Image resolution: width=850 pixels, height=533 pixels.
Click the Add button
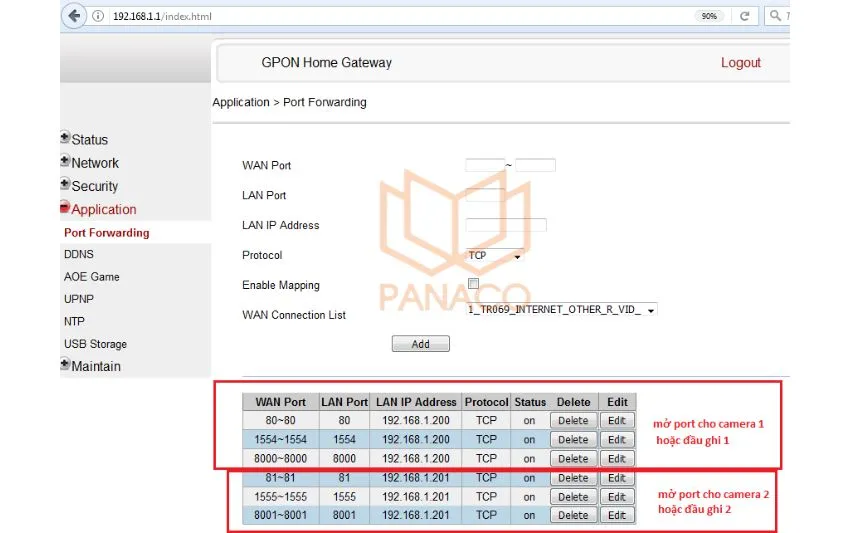click(421, 344)
